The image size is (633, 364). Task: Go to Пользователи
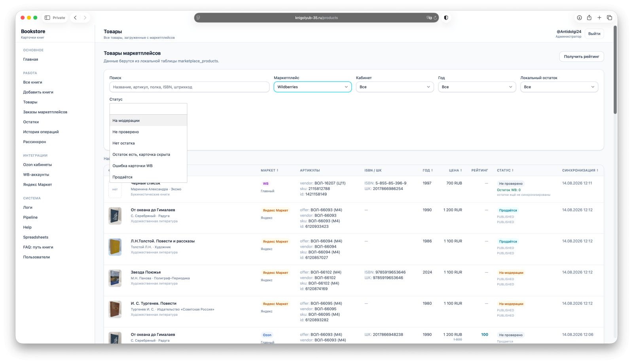coord(36,257)
